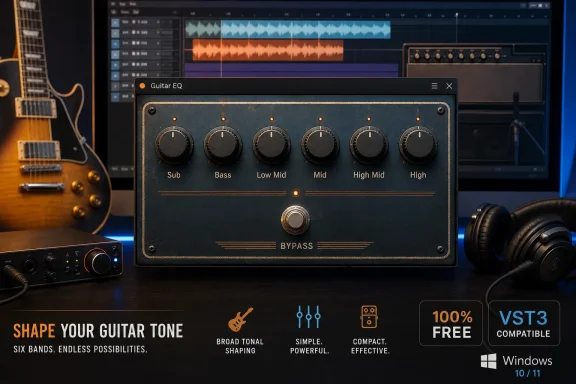Click the orange dot beside Guitar EQ title
576x384 pixels.
(143, 86)
